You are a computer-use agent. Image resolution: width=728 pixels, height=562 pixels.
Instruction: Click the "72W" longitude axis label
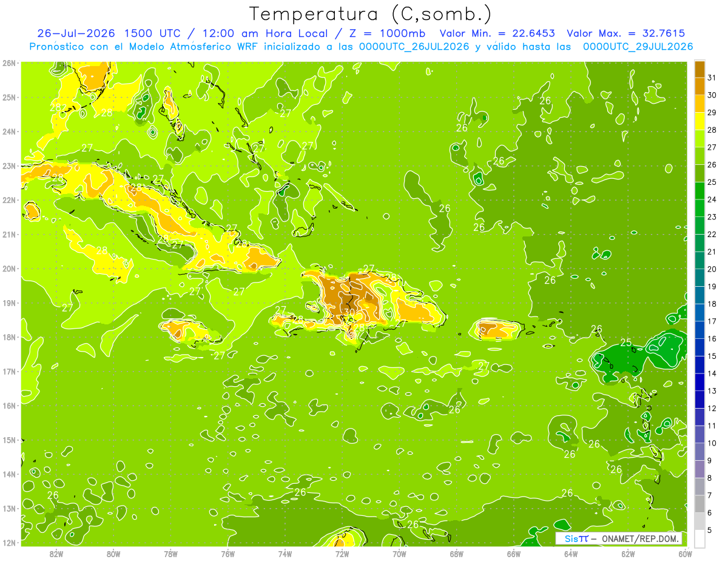pos(342,554)
